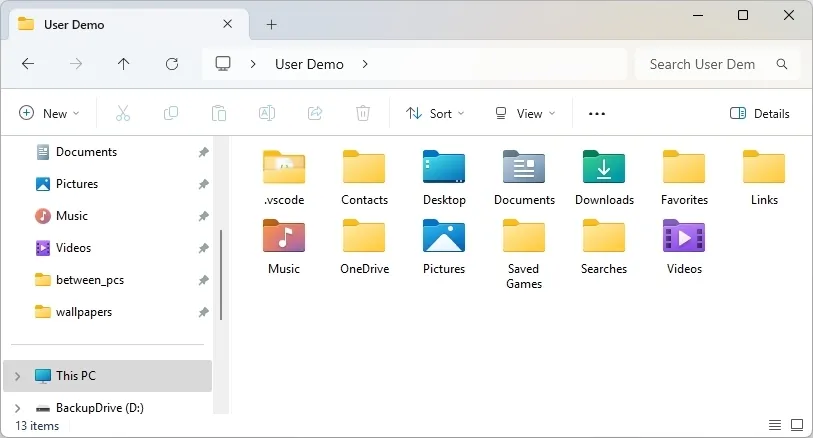Click User Demo breadcrumb in address bar
Viewport: 813px width, 438px height.
309,64
